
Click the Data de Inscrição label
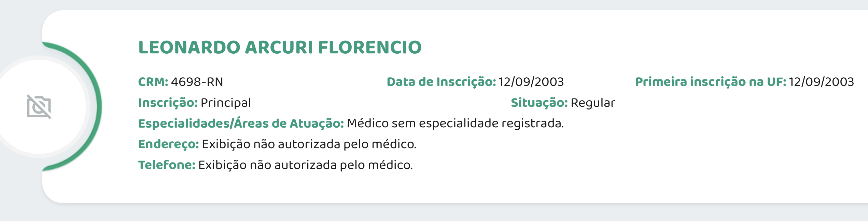pos(441,82)
